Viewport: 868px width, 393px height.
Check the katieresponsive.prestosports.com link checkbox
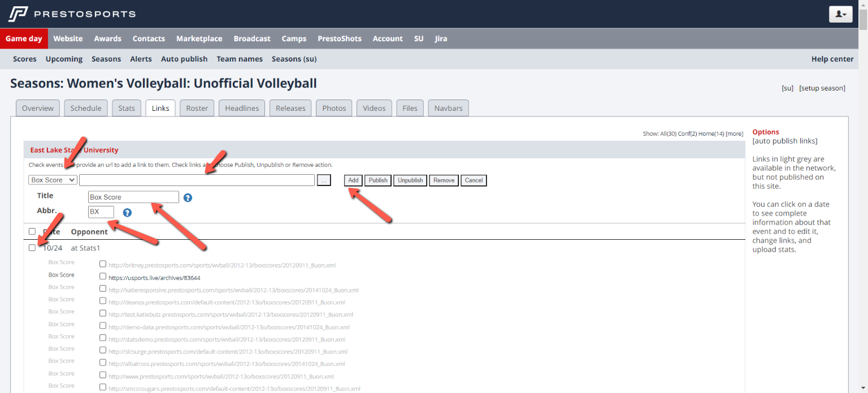tap(103, 289)
